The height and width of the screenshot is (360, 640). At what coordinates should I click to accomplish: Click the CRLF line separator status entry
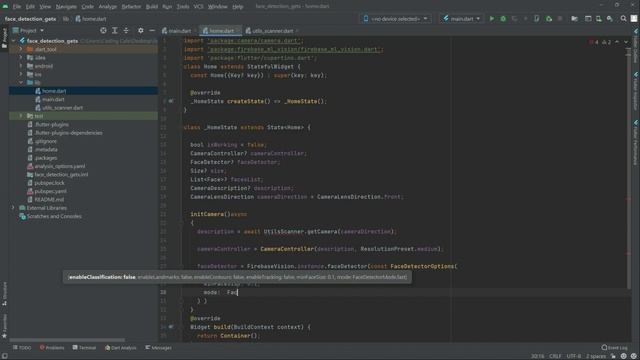[555, 356]
